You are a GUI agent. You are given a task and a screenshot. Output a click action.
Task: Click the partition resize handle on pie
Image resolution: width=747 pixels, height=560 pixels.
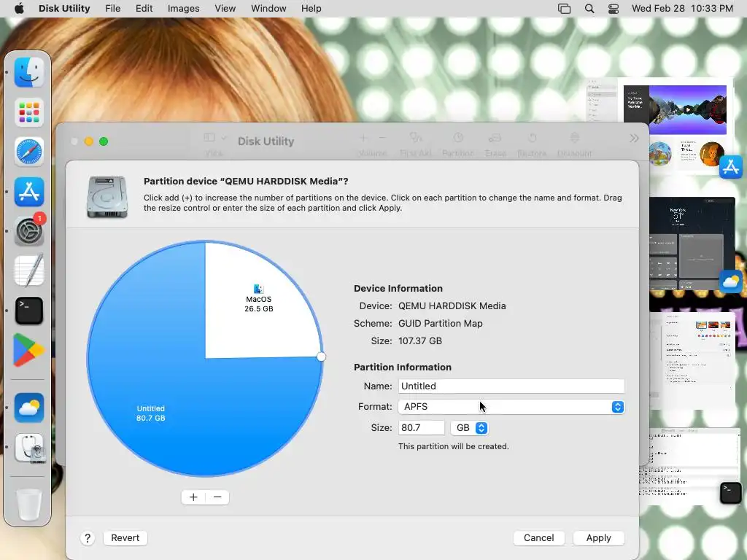322,357
